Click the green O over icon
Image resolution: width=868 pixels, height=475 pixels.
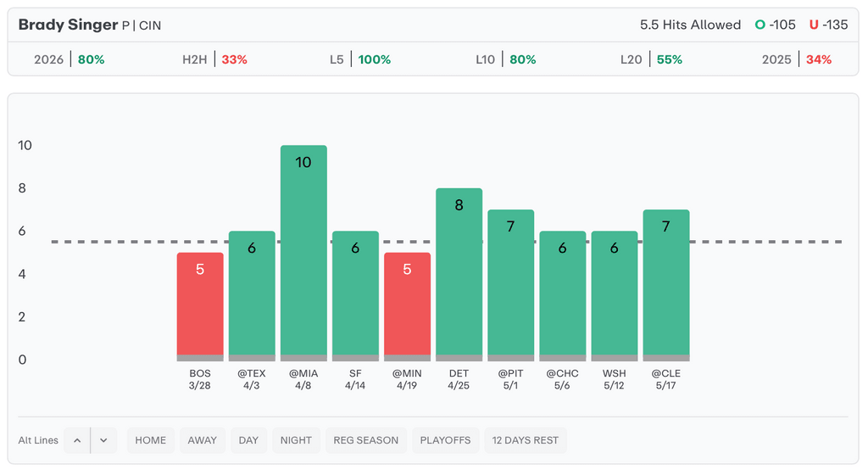coord(760,25)
